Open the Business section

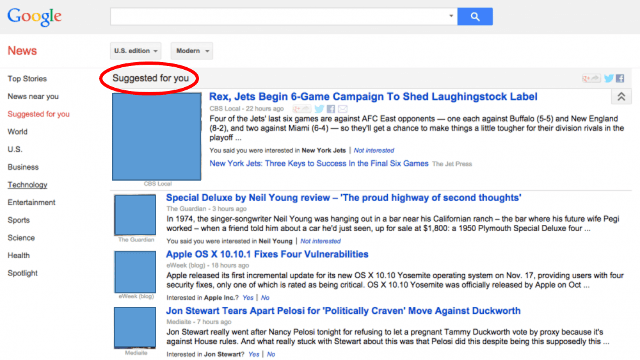(x=23, y=167)
